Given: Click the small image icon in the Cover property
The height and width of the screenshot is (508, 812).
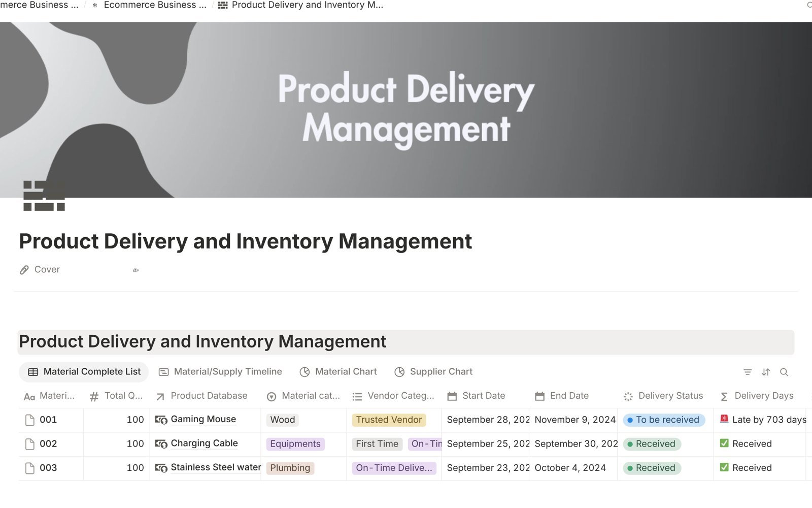Looking at the screenshot, I should coord(136,270).
